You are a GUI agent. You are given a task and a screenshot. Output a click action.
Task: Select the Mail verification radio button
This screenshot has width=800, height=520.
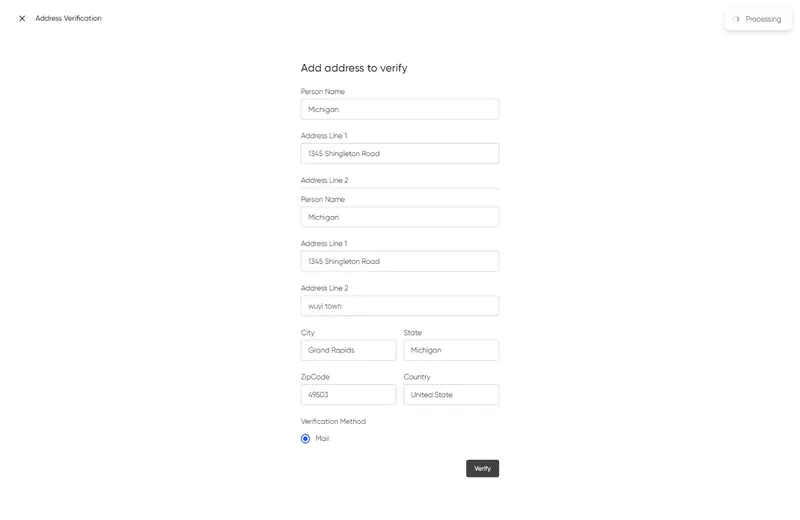point(306,439)
